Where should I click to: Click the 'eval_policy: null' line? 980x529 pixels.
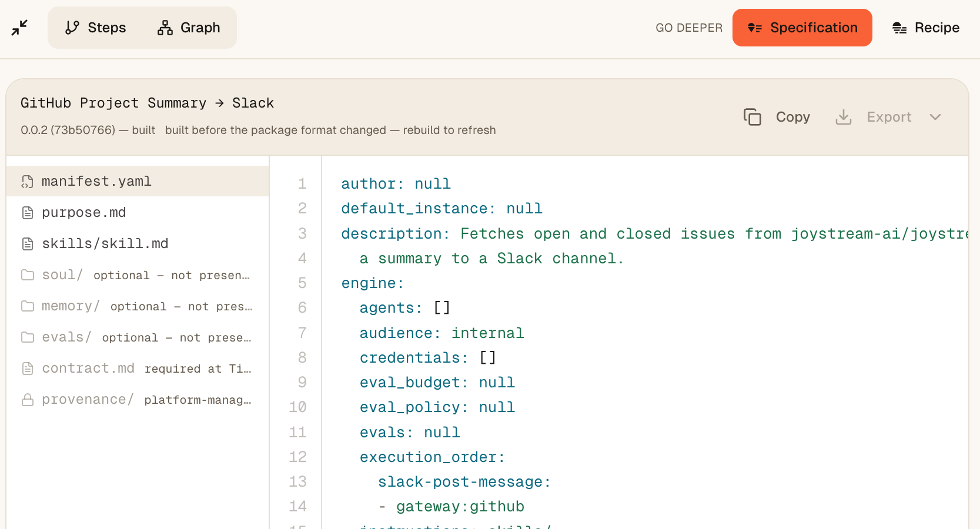click(x=437, y=407)
